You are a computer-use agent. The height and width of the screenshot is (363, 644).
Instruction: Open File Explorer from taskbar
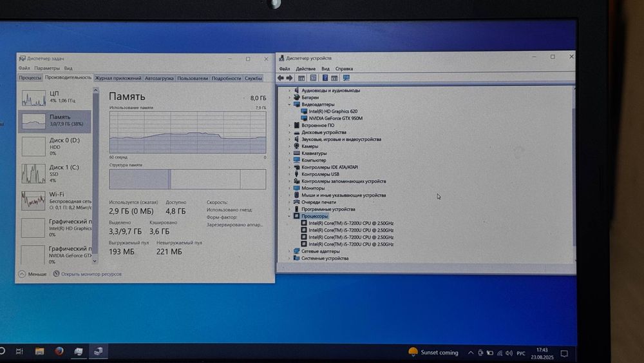[39, 351]
